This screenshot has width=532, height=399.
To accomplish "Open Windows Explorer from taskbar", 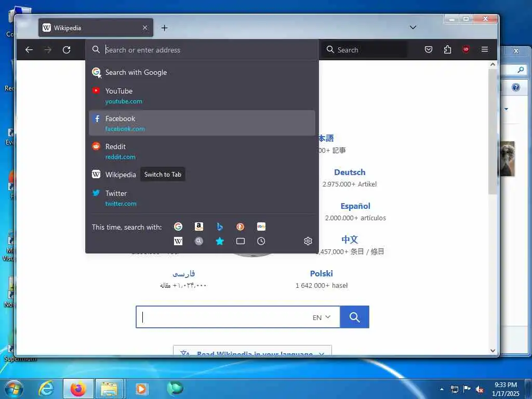I will pyautogui.click(x=109, y=389).
